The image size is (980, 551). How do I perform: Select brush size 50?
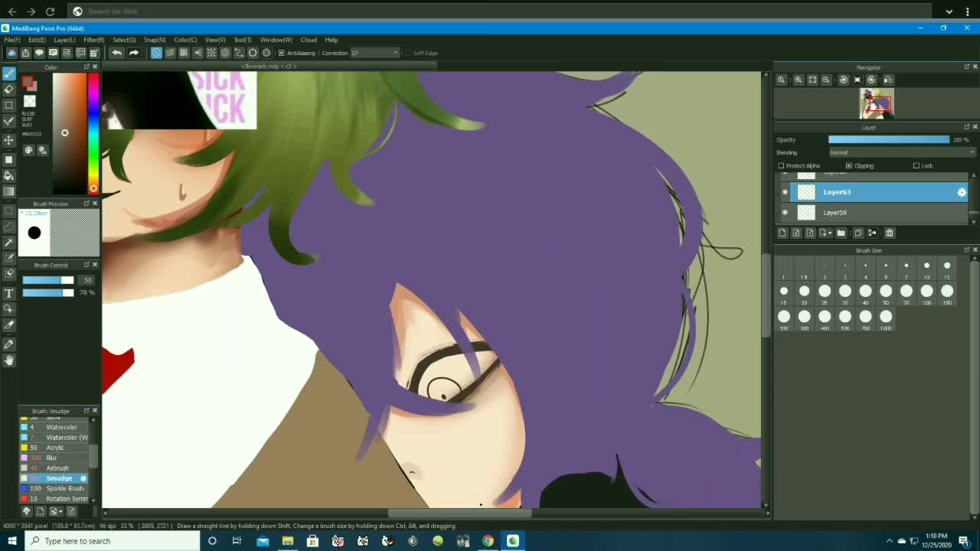coord(886,295)
